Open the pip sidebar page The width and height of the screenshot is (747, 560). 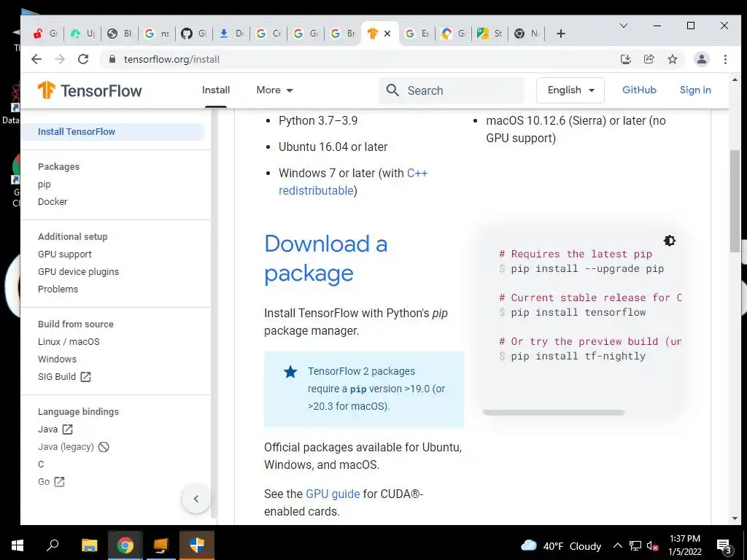[44, 184]
